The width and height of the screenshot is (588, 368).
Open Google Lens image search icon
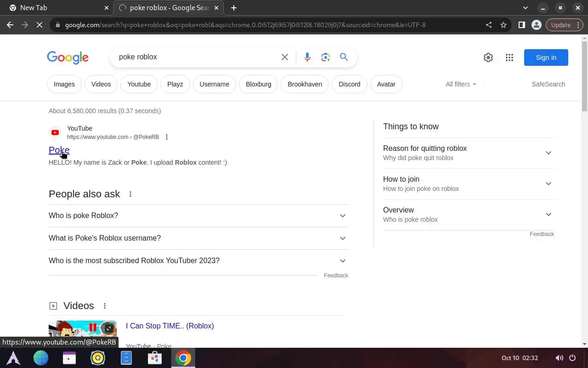(326, 57)
